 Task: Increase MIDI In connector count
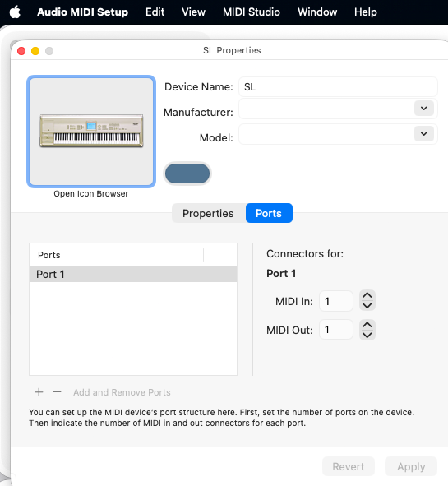(x=367, y=295)
